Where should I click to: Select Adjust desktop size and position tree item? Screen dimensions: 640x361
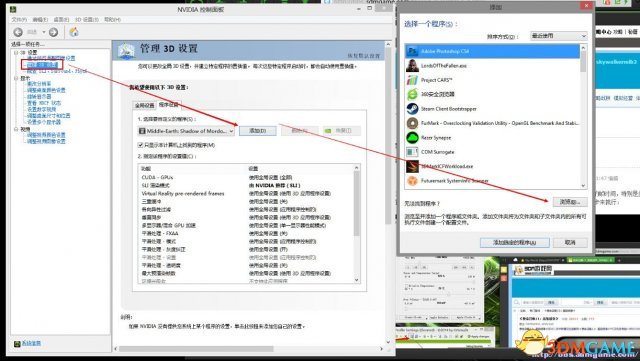click(x=49, y=116)
